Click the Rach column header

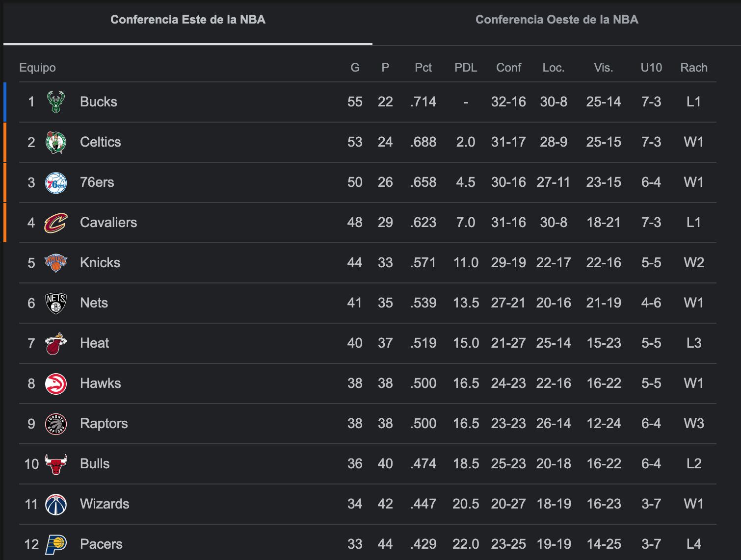tap(693, 68)
